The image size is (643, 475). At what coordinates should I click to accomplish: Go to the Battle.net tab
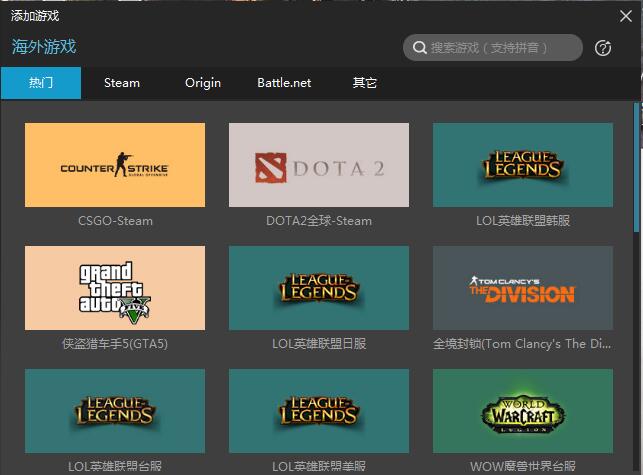pyautogui.click(x=284, y=83)
